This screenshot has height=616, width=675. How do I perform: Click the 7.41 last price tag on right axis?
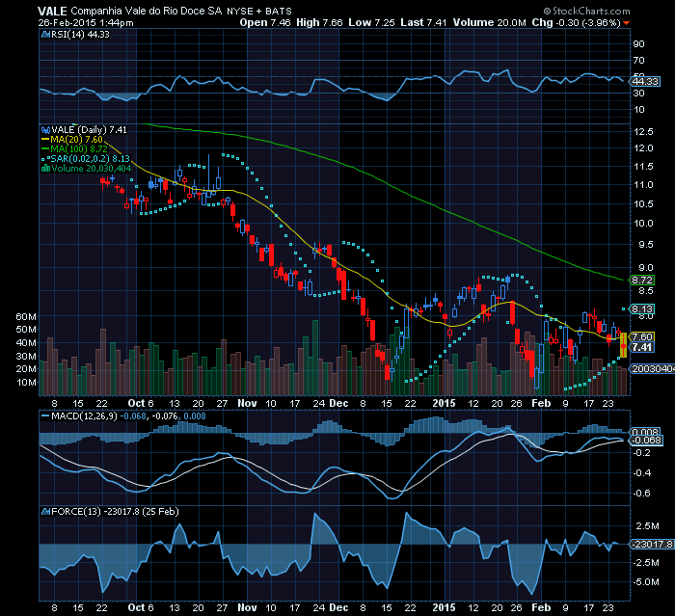642,347
